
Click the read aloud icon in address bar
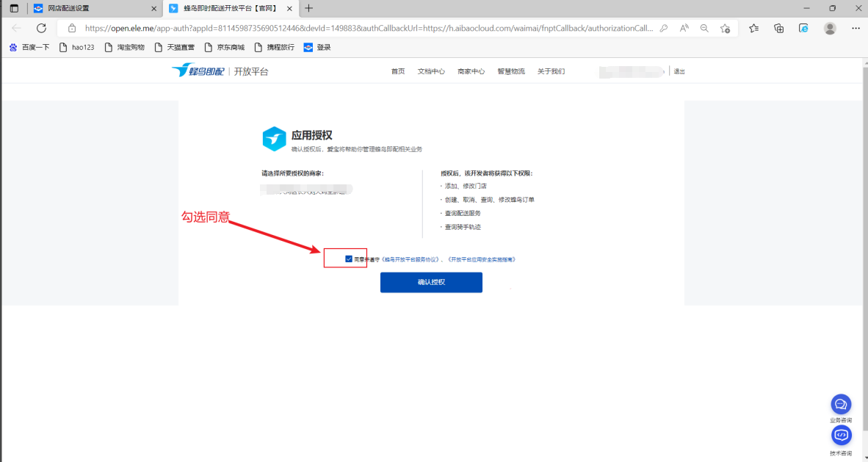[684, 28]
